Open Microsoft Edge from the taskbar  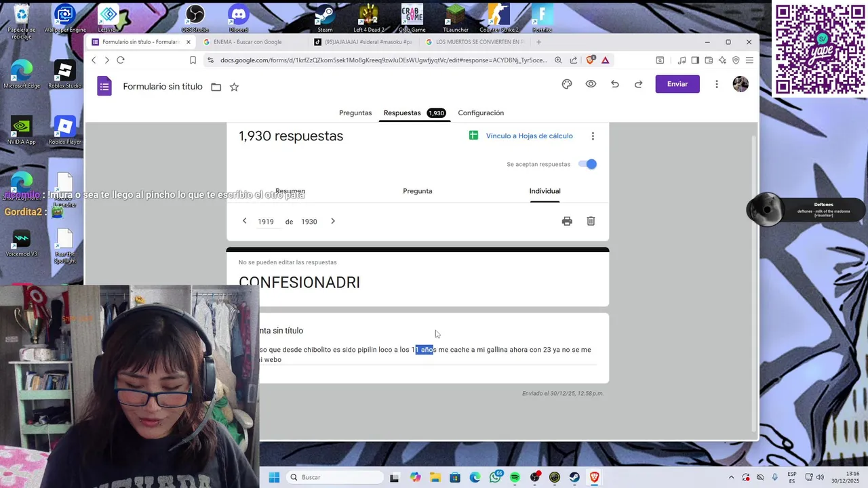coord(475,477)
